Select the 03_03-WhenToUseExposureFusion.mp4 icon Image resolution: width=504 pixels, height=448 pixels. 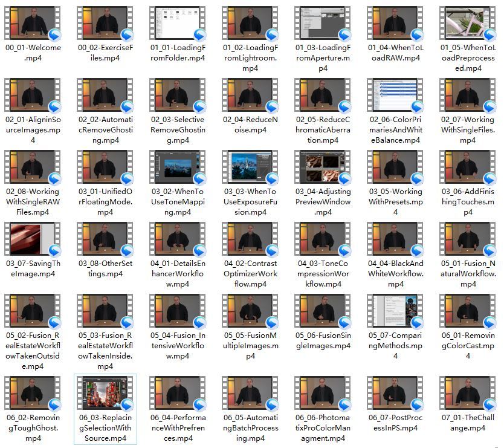click(x=250, y=167)
